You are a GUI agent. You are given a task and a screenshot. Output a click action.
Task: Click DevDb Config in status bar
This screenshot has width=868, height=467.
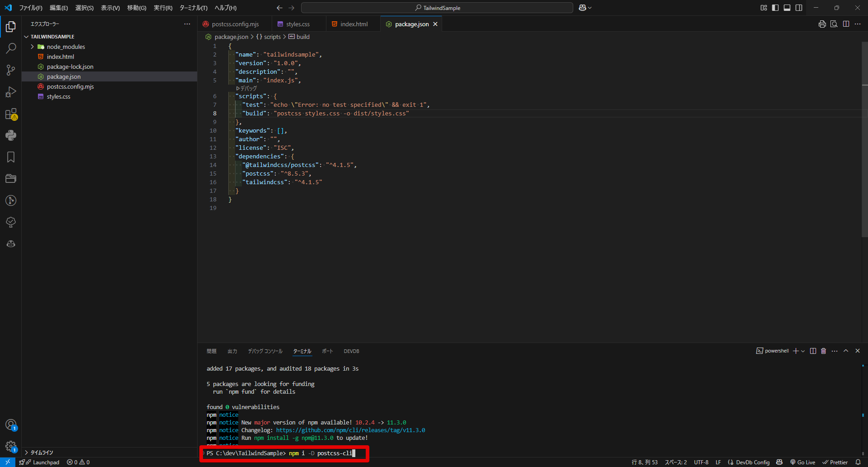(x=749, y=462)
